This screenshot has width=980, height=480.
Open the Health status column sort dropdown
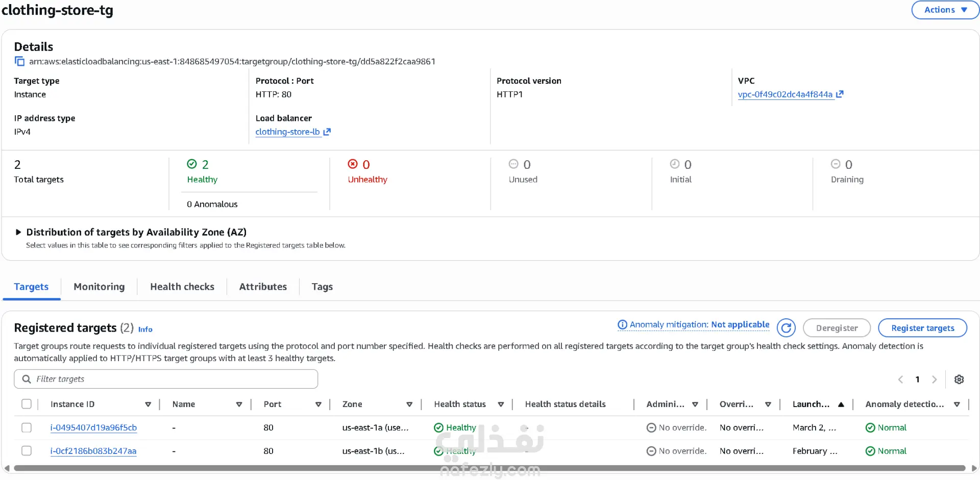501,405
